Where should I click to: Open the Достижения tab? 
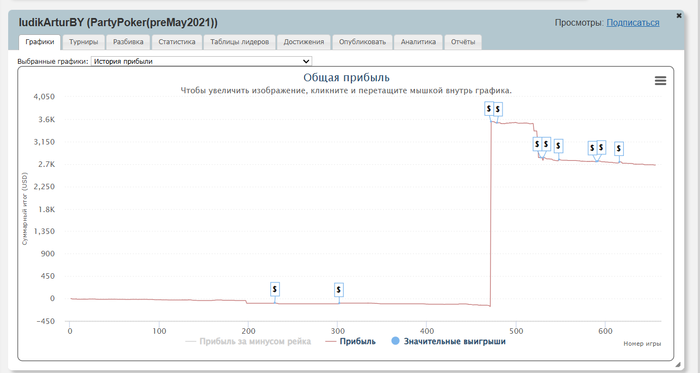[304, 42]
